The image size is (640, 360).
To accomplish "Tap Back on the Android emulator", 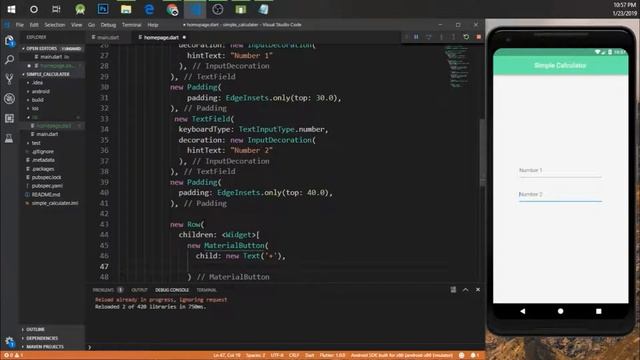I will coord(522,311).
